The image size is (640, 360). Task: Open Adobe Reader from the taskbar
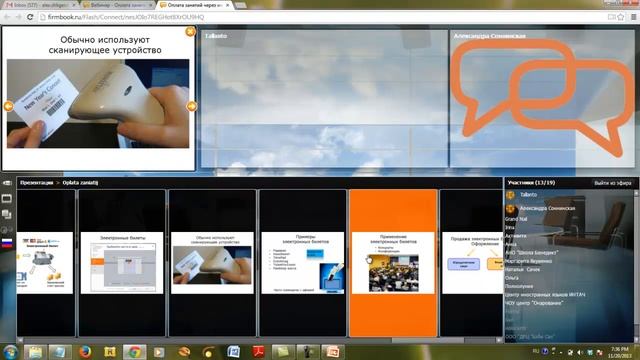tap(258, 352)
